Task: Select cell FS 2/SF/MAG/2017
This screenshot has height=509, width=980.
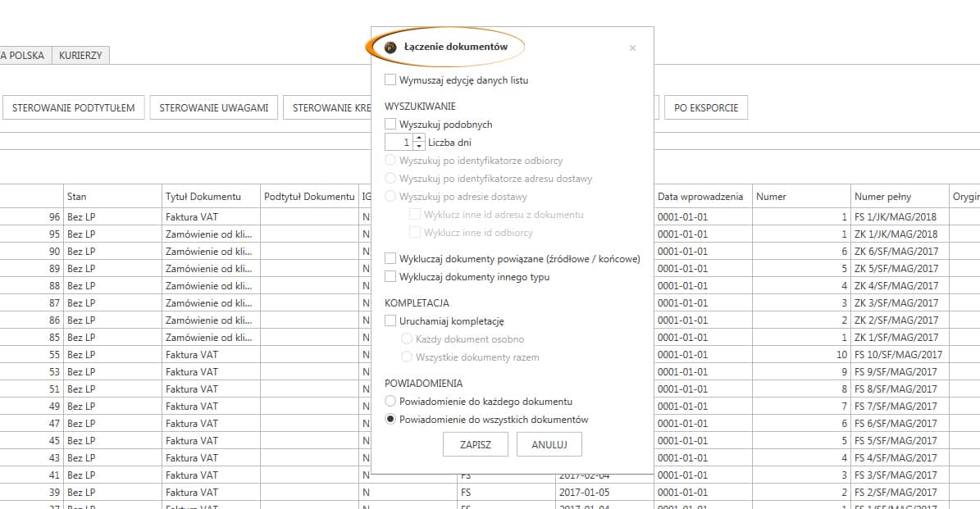Action: [900, 492]
